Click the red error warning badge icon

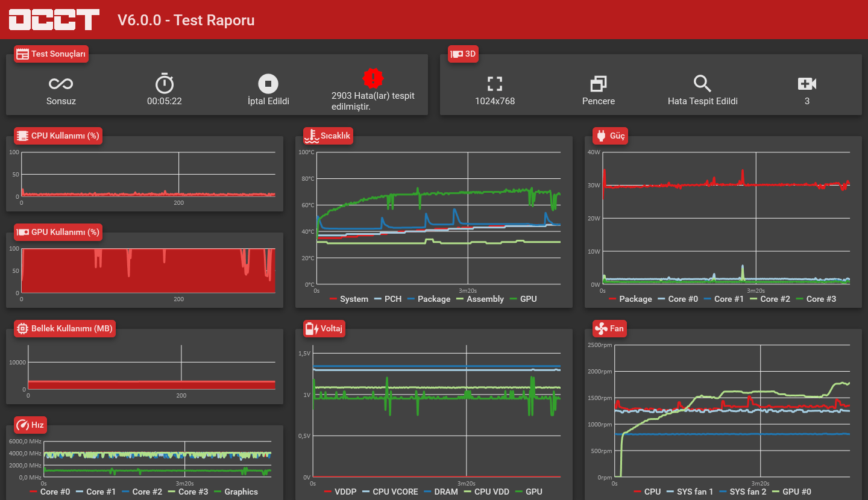373,78
